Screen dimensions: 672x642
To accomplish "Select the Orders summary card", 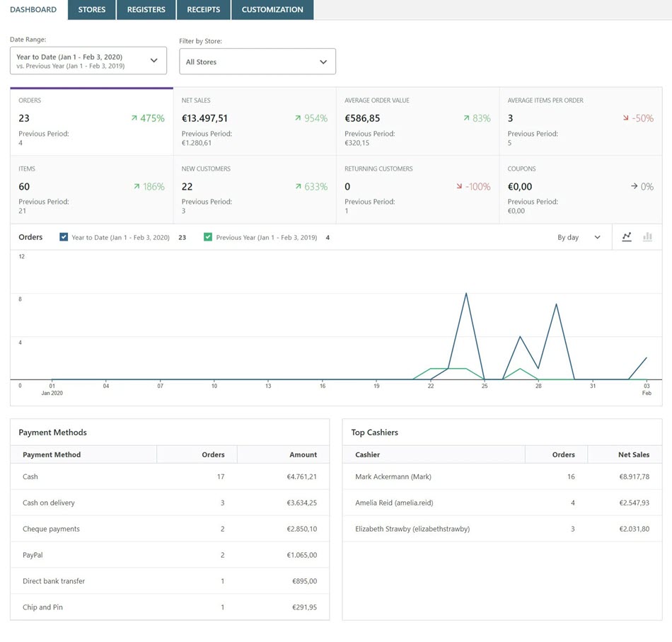I will (92, 121).
